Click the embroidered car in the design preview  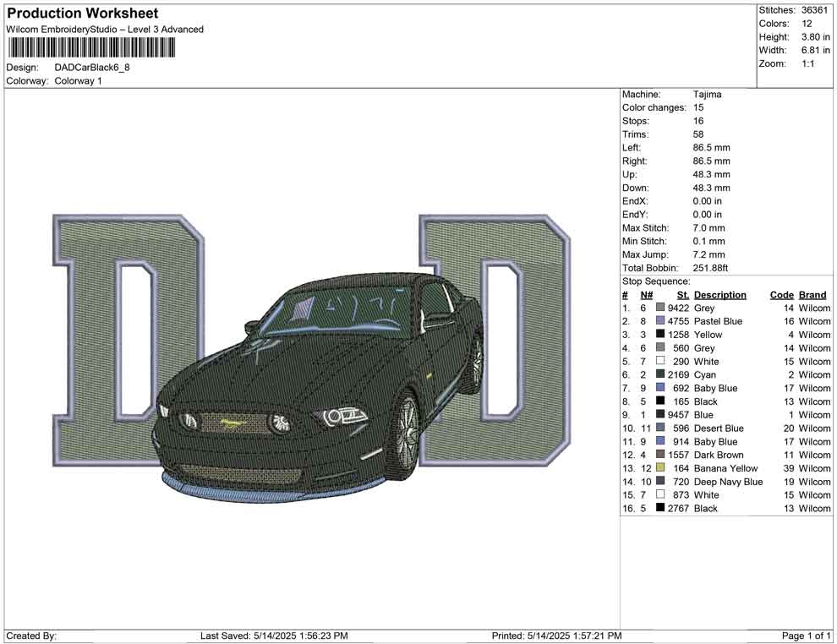point(321,389)
